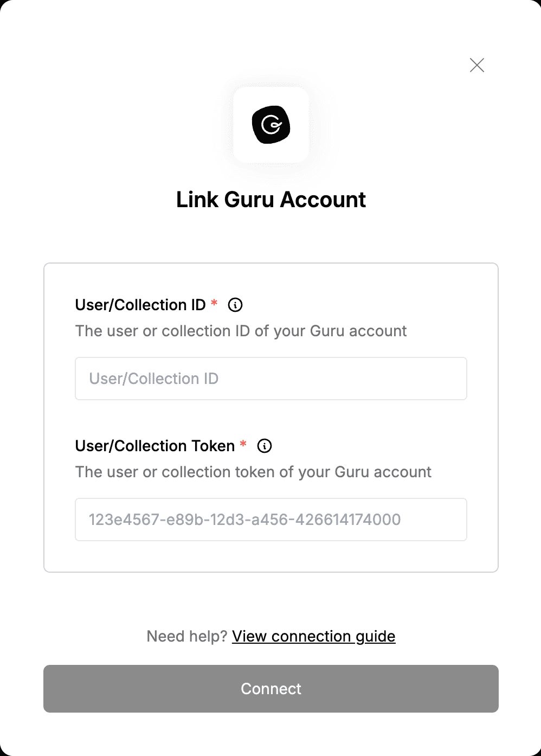Click the red asterisk after User/Collection ID

point(214,303)
